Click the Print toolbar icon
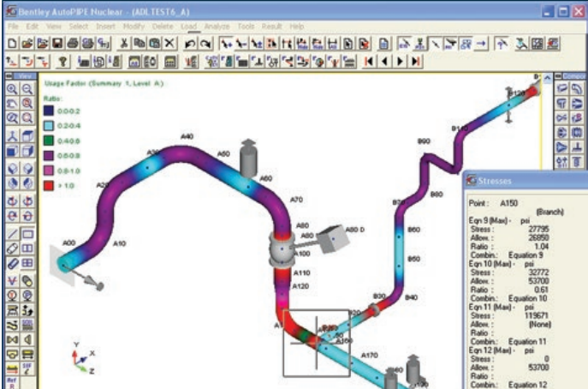The width and height of the screenshot is (588, 389). (73, 44)
